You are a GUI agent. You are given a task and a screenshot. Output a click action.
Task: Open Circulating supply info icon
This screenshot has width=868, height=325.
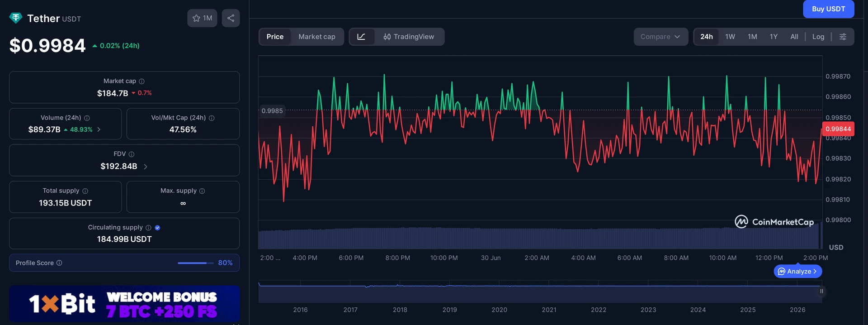pos(148,228)
